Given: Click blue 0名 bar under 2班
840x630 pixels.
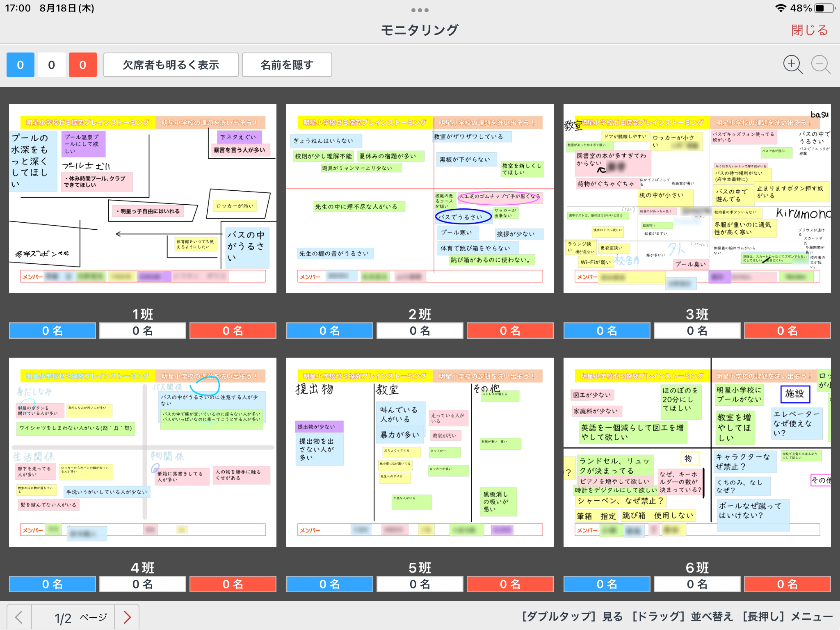Looking at the screenshot, I should tap(330, 331).
